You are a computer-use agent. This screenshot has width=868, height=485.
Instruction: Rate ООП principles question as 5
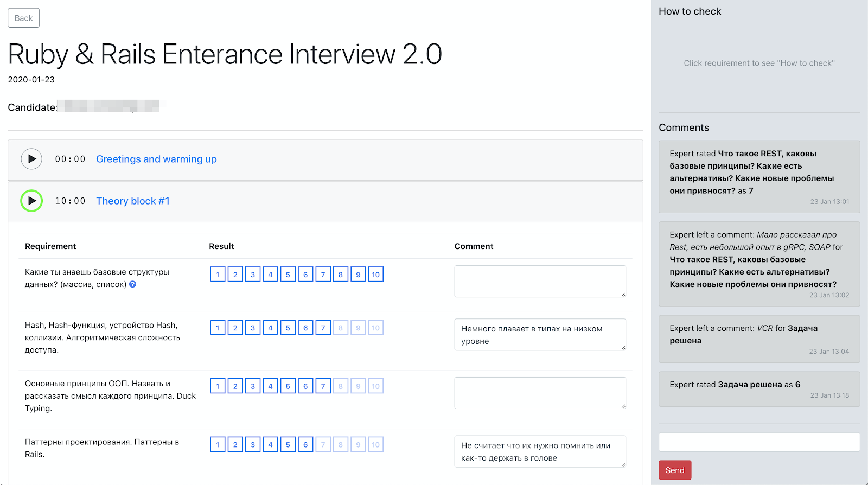coord(288,386)
